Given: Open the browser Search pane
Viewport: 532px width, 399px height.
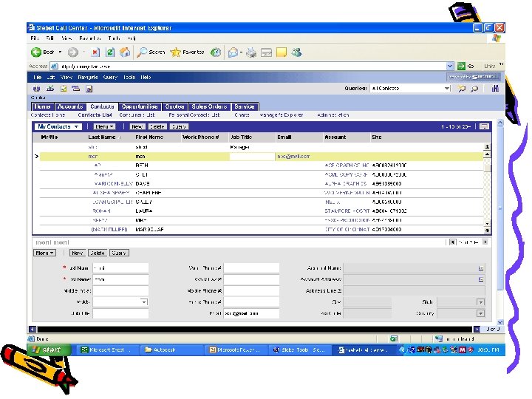Looking at the screenshot, I should pyautogui.click(x=151, y=52).
